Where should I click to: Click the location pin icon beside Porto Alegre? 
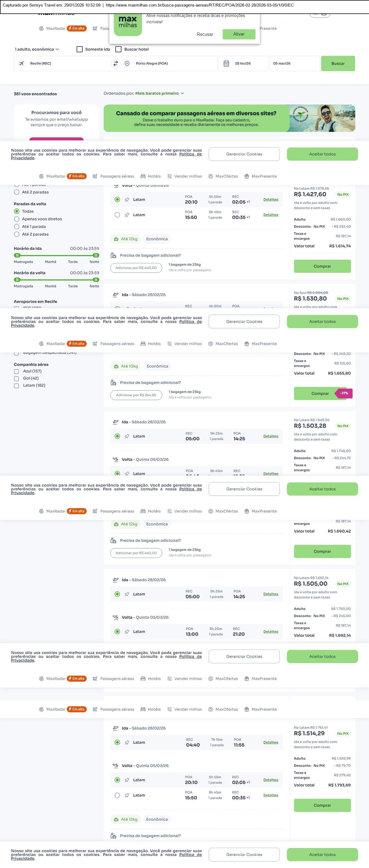pos(127,63)
